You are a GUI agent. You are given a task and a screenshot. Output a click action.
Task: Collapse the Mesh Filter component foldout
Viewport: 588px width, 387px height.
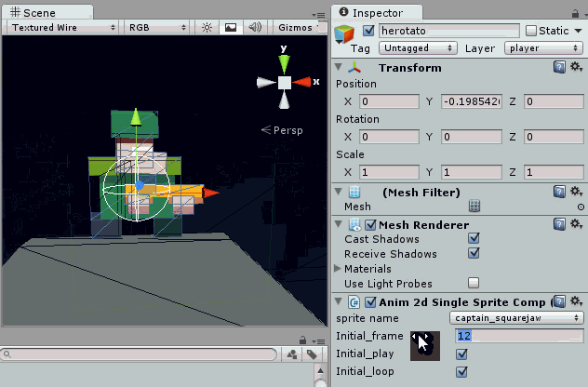tap(339, 192)
